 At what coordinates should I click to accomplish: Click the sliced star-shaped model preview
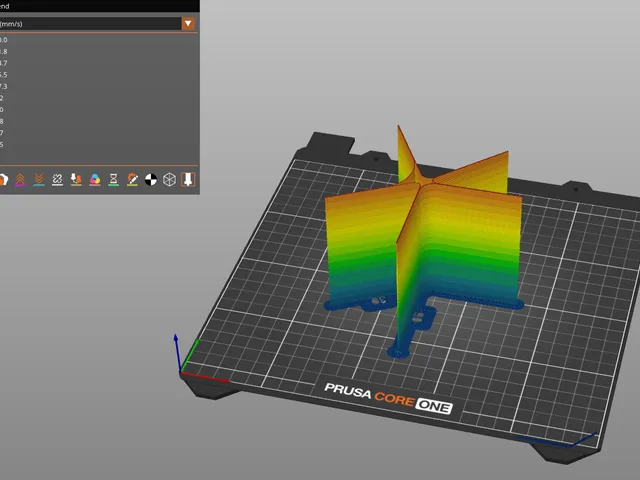click(423, 242)
